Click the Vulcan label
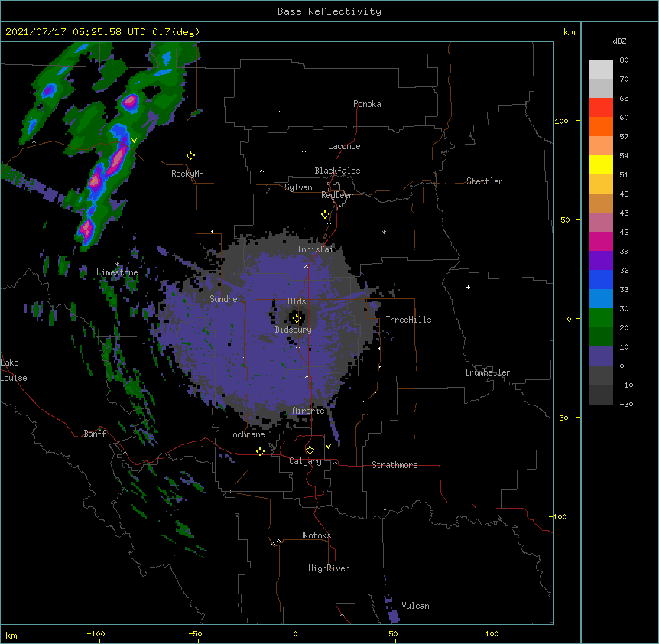The height and width of the screenshot is (644, 659). 415,606
